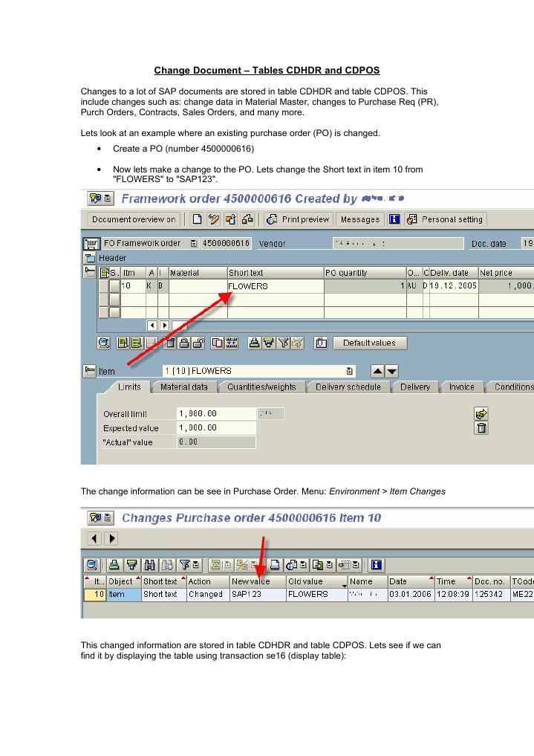Screen dimensions: 534x756
Task: Click Document overview on button
Action: [134, 219]
